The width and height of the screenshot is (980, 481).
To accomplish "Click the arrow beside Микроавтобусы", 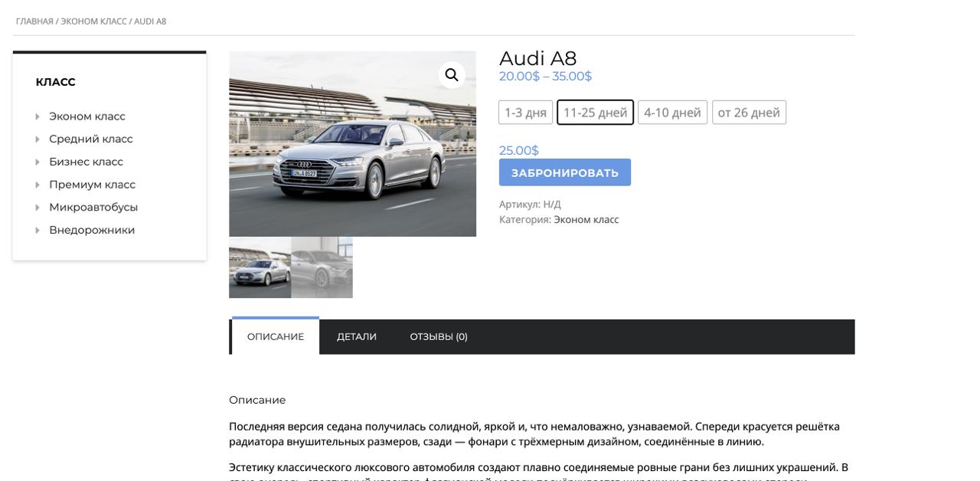I will (x=38, y=208).
